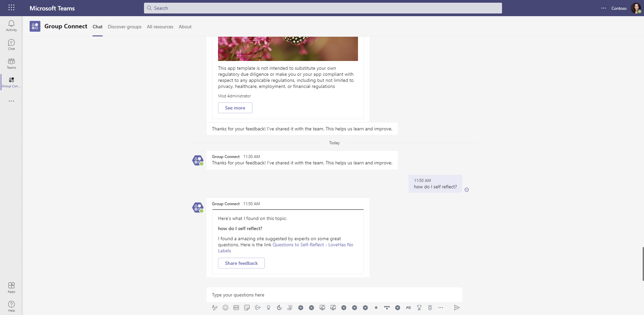
Task: Switch to Discover groups tab
Action: [124, 27]
